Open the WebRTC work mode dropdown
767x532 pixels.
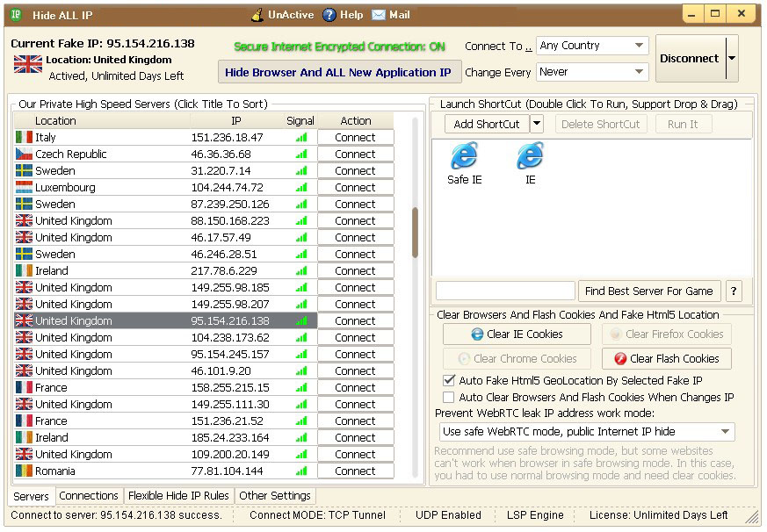pyautogui.click(x=587, y=432)
